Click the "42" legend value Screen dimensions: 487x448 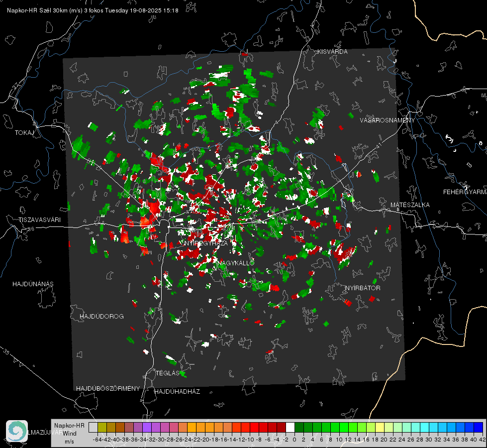pos(483,440)
